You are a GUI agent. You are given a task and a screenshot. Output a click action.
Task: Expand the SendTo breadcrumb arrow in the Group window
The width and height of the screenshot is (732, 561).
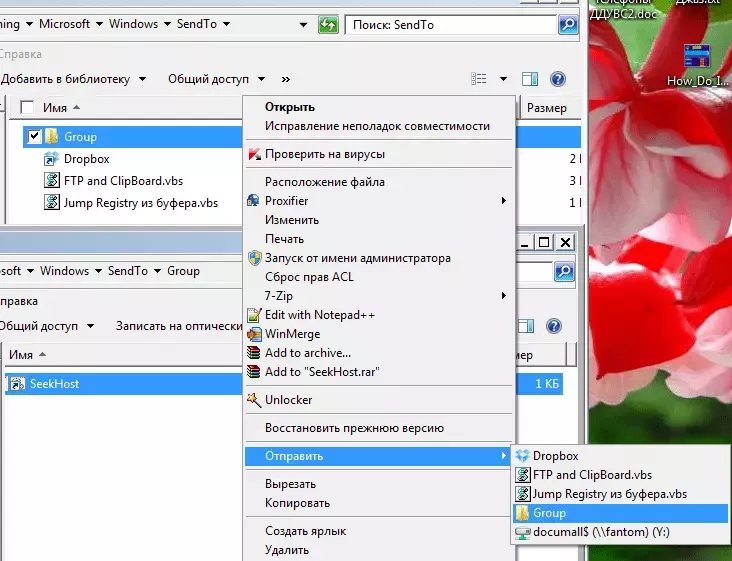157,271
